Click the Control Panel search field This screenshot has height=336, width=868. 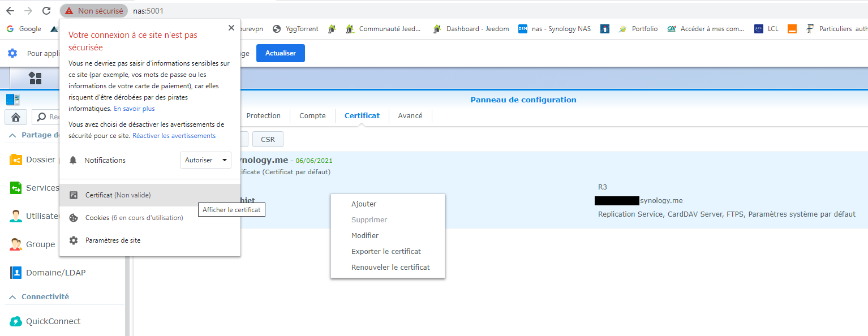point(47,117)
